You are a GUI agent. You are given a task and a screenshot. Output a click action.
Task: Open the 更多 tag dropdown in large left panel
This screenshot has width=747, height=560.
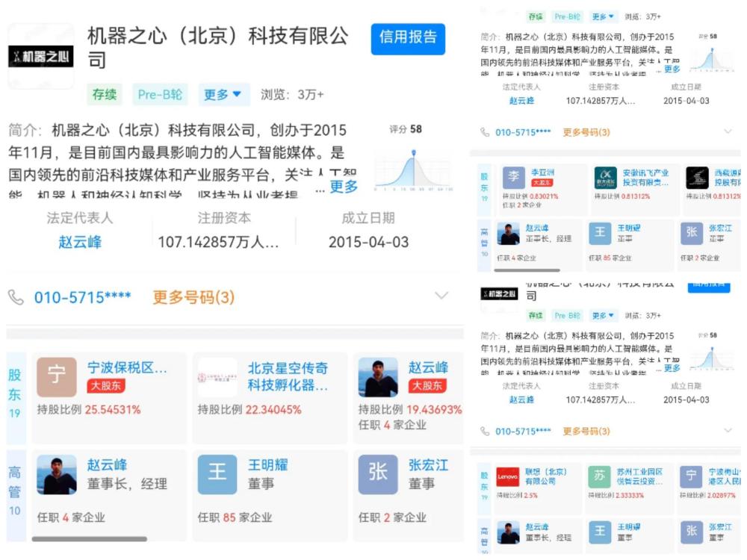(x=223, y=94)
